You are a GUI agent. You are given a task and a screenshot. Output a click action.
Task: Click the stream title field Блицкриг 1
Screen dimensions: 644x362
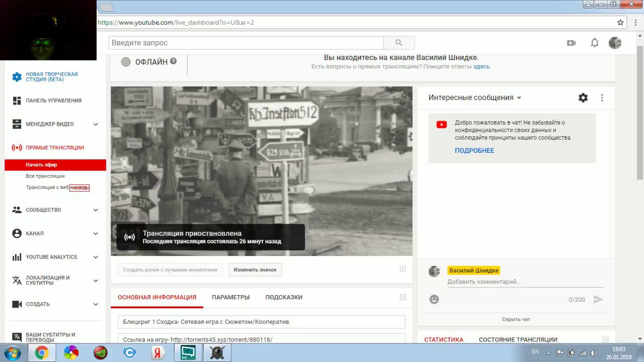(x=262, y=322)
